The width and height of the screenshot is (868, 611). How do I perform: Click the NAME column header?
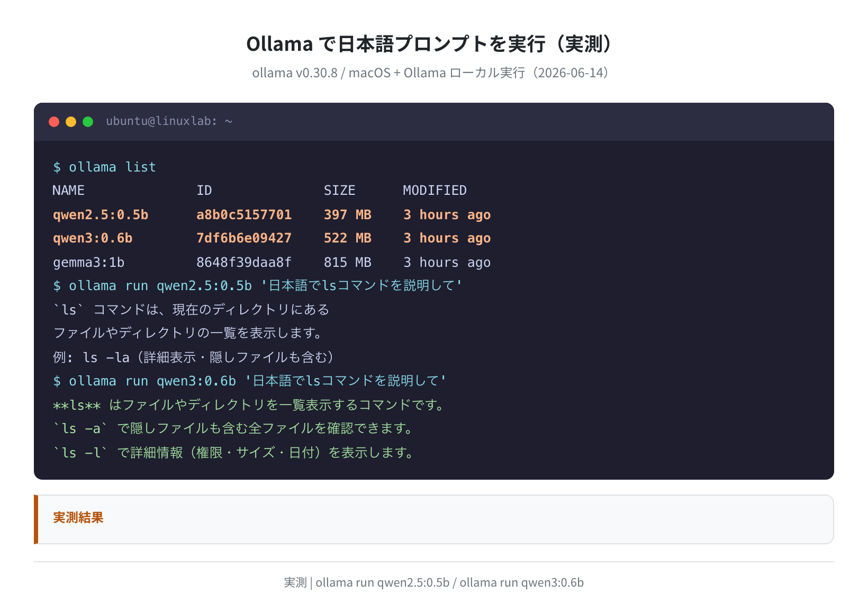coord(69,191)
